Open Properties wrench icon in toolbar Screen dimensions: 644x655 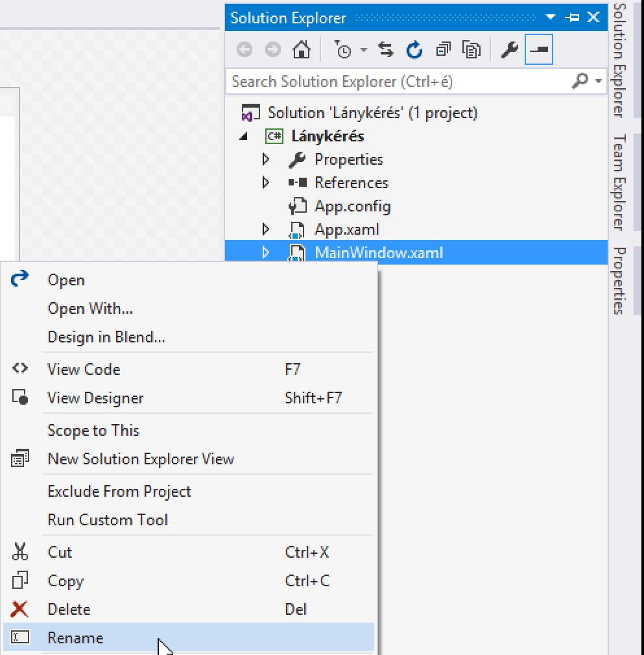[x=510, y=50]
